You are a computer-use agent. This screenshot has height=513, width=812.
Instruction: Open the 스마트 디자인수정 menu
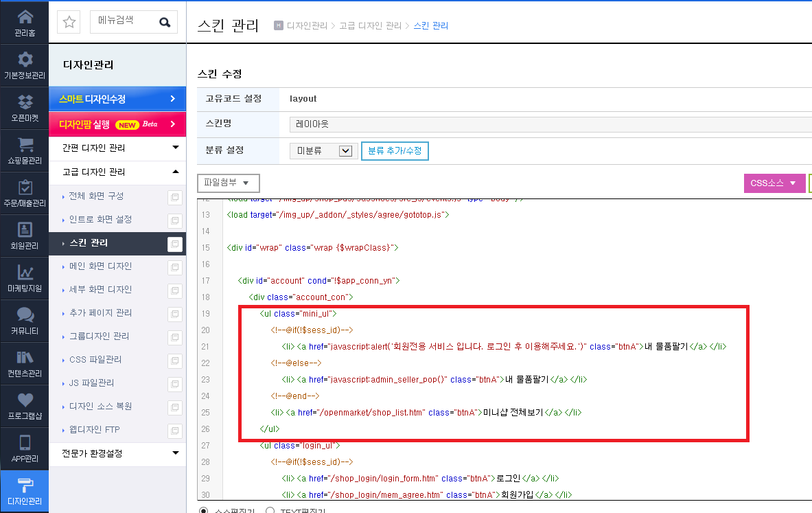117,98
